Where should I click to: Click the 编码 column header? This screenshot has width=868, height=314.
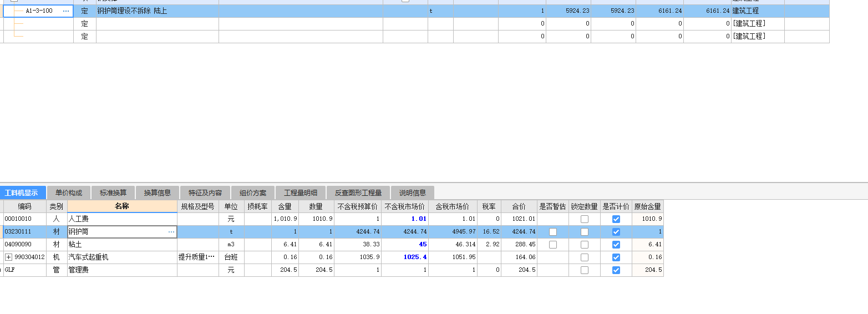[x=24, y=206]
